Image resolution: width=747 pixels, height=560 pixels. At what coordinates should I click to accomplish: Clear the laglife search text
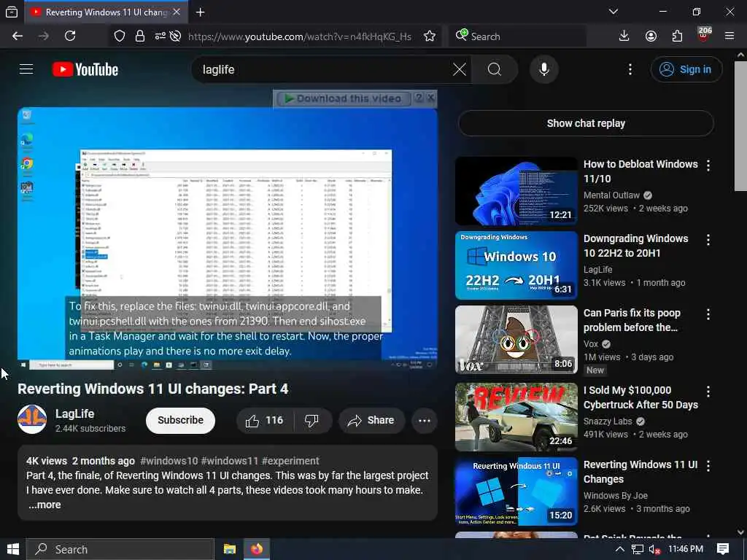(460, 69)
